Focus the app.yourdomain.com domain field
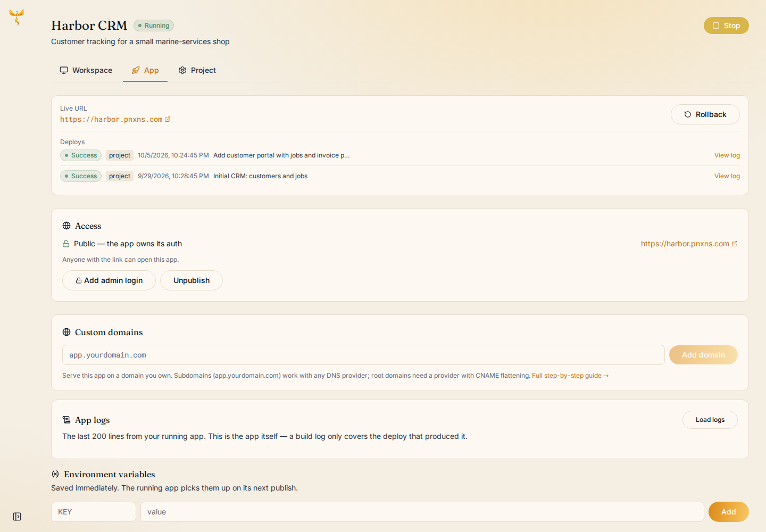 [x=363, y=355]
